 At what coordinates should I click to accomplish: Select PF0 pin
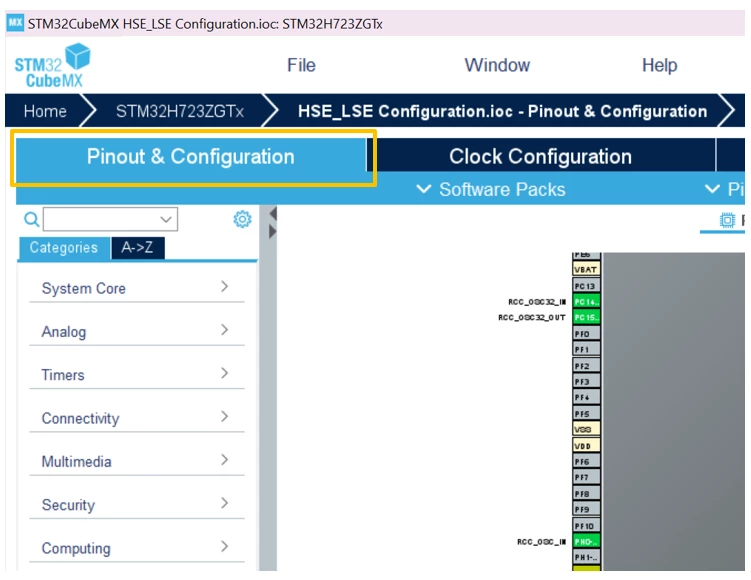[586, 334]
